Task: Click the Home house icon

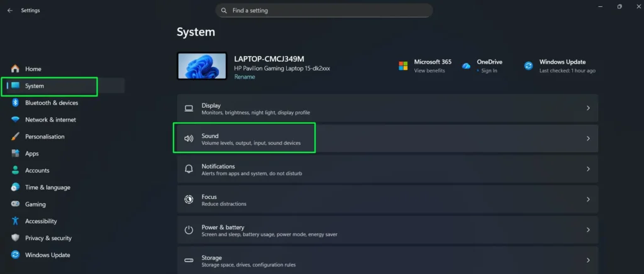Action: (x=15, y=69)
